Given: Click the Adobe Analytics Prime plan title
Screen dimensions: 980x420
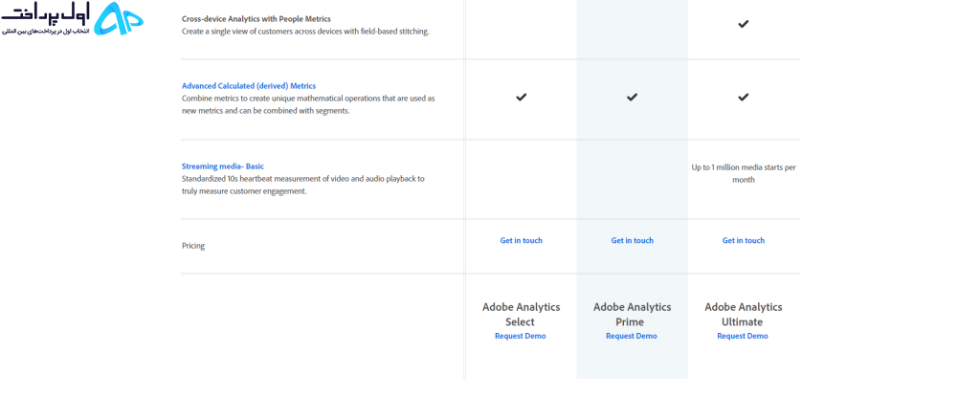Looking at the screenshot, I should (x=632, y=315).
